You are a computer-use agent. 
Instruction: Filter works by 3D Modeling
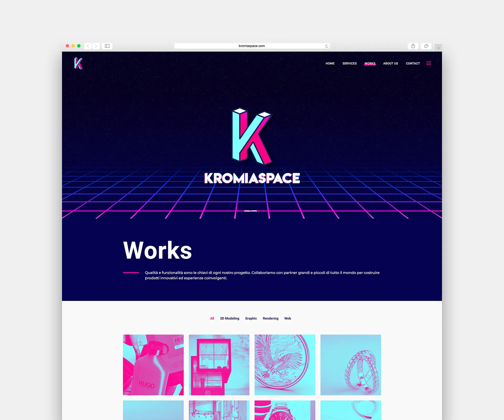(x=229, y=318)
